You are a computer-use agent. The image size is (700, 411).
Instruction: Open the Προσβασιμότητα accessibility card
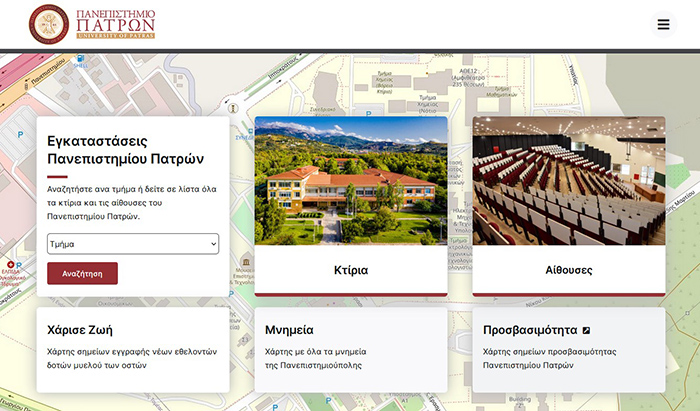568,349
